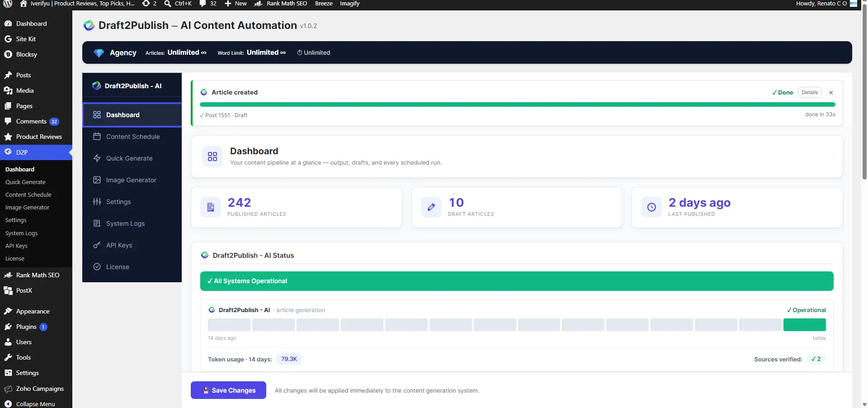Open the Appearance menu

coord(36,311)
